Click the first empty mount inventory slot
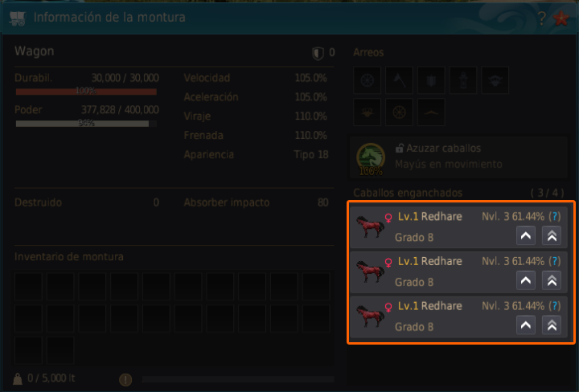 coord(28,287)
